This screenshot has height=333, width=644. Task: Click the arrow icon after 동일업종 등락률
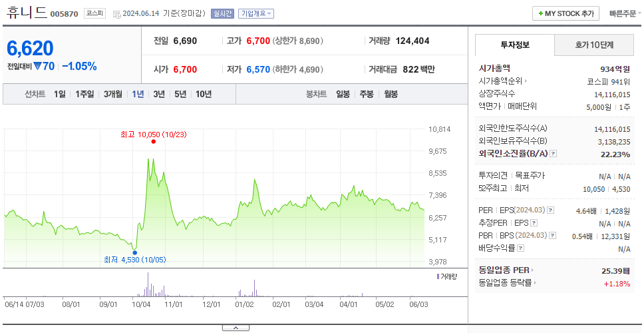point(535,283)
